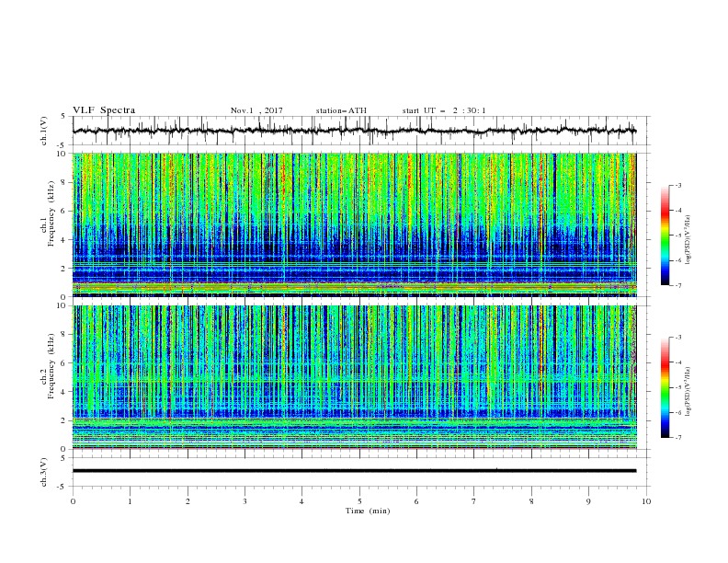Click the "5" volt tick on ch.3(V) axis
The image size is (728, 563).
point(63,458)
